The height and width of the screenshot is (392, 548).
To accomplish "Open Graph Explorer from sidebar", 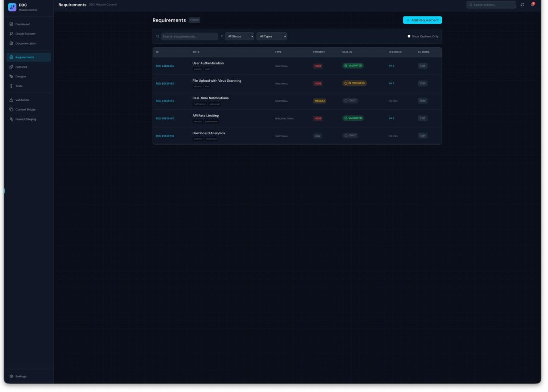I will coord(25,34).
